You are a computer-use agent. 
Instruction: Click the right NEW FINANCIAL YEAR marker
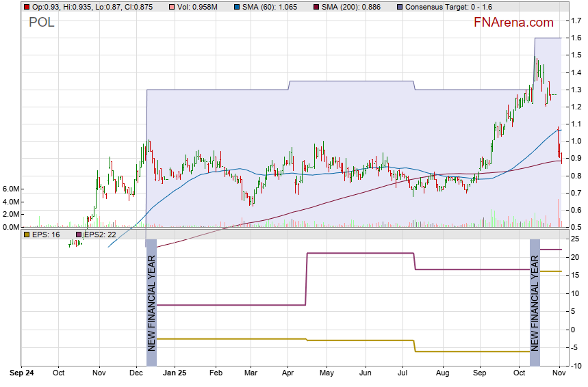click(535, 302)
